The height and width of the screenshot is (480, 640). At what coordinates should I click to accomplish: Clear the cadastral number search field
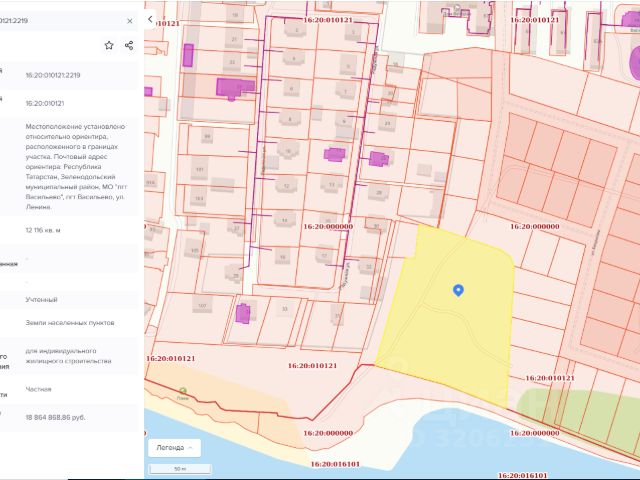[129, 20]
